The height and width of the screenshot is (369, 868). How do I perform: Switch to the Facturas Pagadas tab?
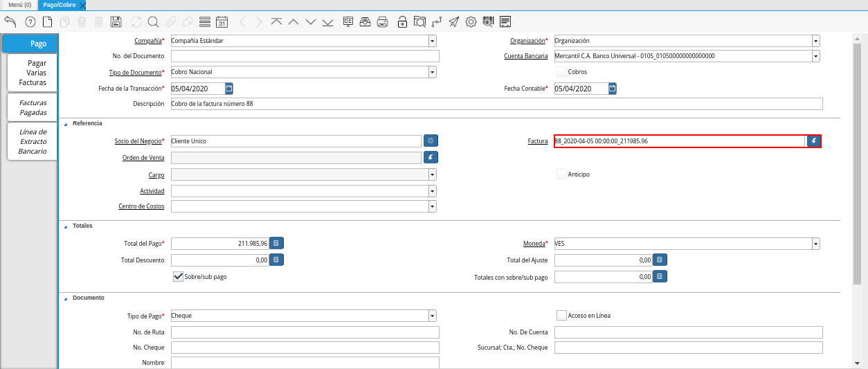pyautogui.click(x=33, y=107)
